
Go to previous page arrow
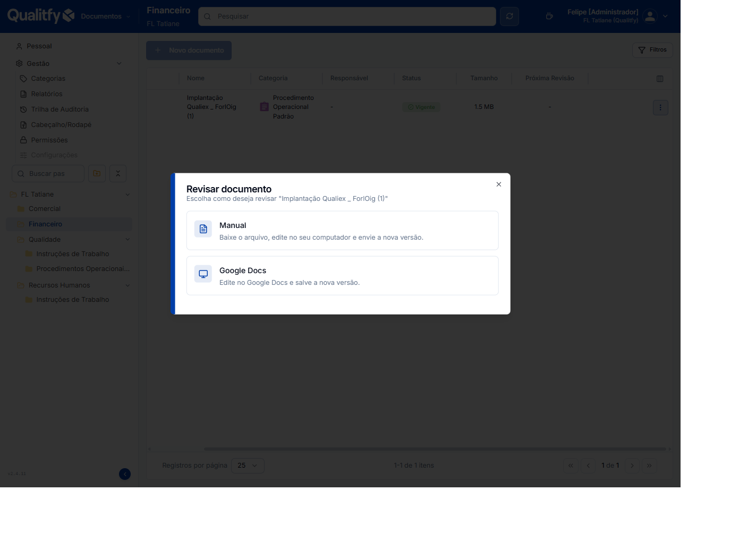(x=588, y=466)
